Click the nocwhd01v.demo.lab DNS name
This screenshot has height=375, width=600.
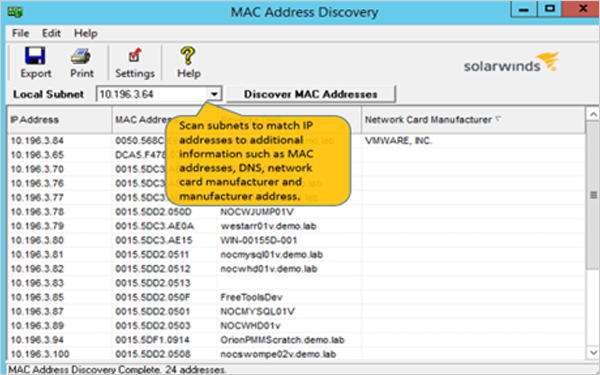(x=269, y=269)
